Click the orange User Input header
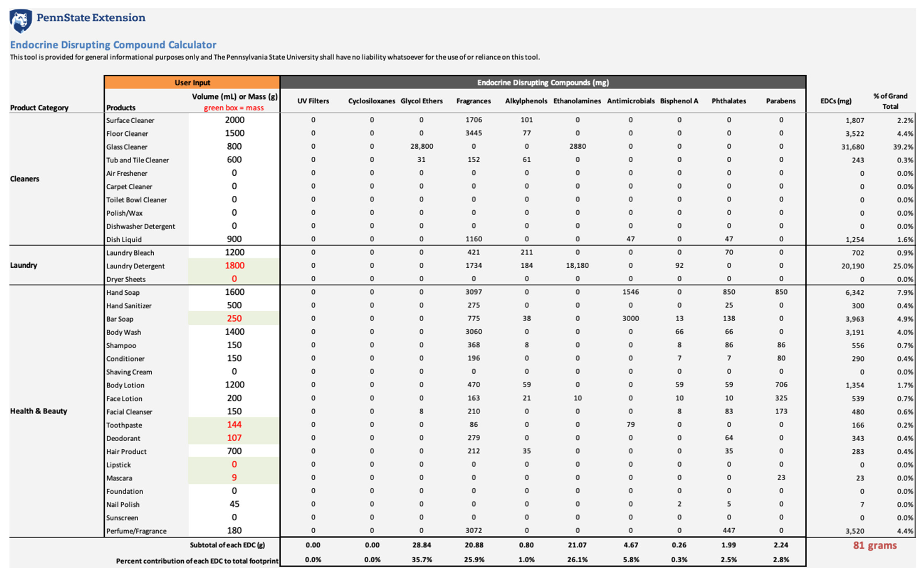The width and height of the screenshot is (924, 577). pos(192,83)
